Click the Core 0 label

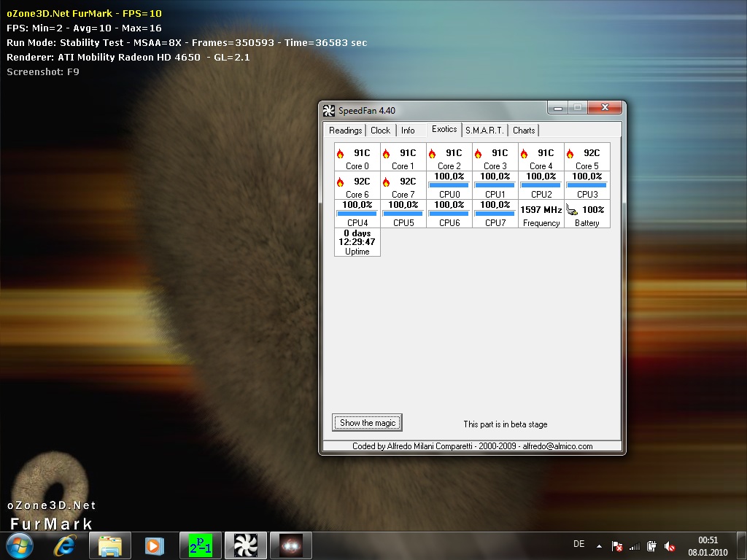click(357, 166)
